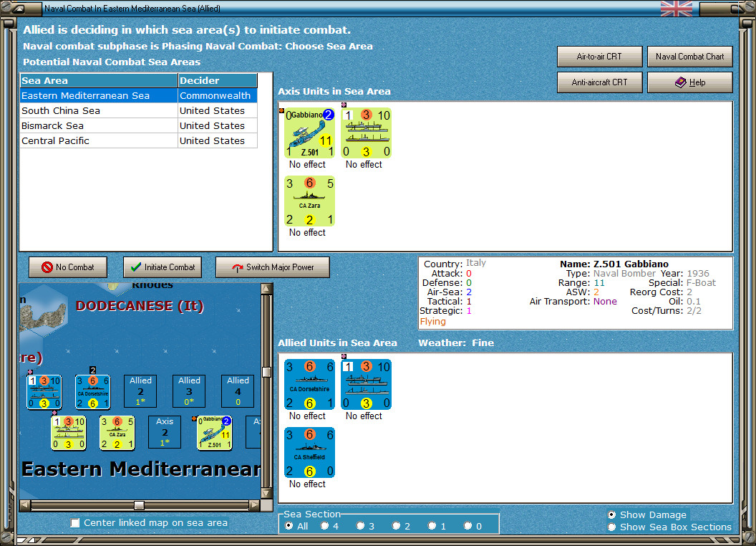Screen dimensions: 756x546
Task: Open Help
Action: pos(690,82)
